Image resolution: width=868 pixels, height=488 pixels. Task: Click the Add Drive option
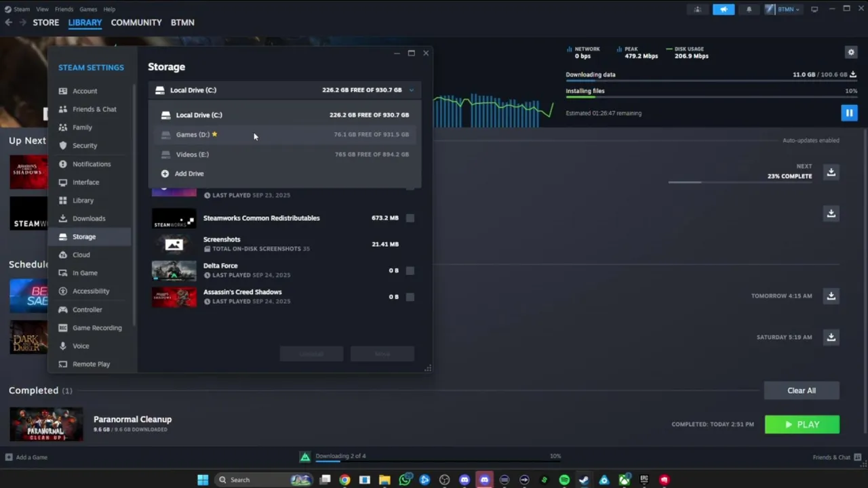tap(285, 174)
